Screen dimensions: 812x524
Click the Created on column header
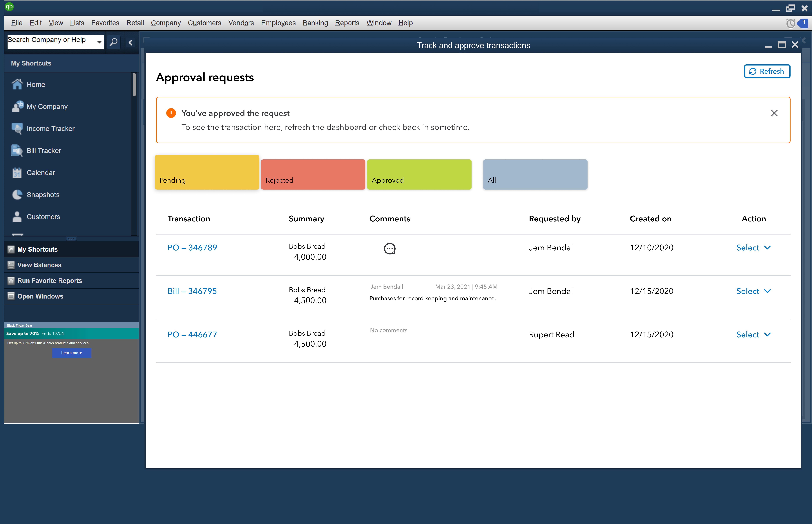pos(650,219)
